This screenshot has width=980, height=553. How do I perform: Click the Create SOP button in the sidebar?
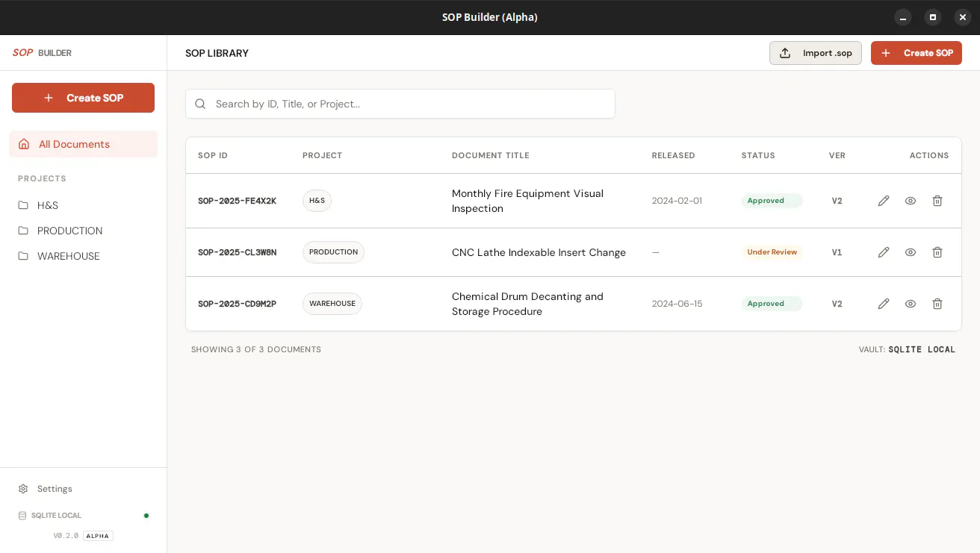coord(83,98)
